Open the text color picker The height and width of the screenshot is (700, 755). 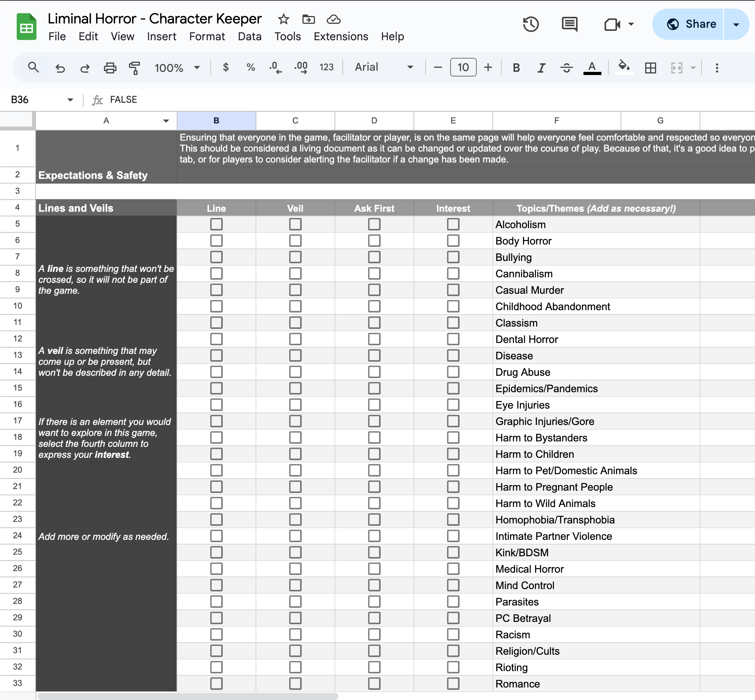592,67
